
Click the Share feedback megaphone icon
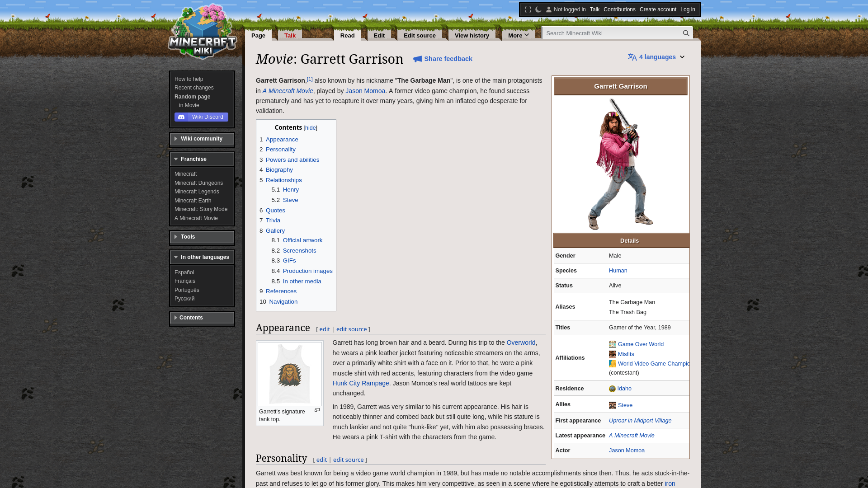point(417,59)
